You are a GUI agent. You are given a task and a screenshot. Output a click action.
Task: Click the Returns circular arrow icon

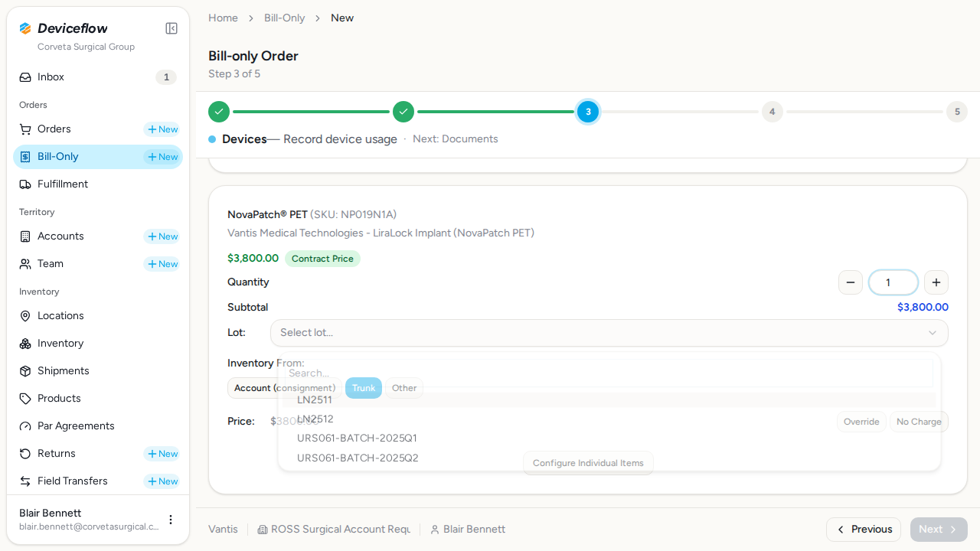click(25, 454)
